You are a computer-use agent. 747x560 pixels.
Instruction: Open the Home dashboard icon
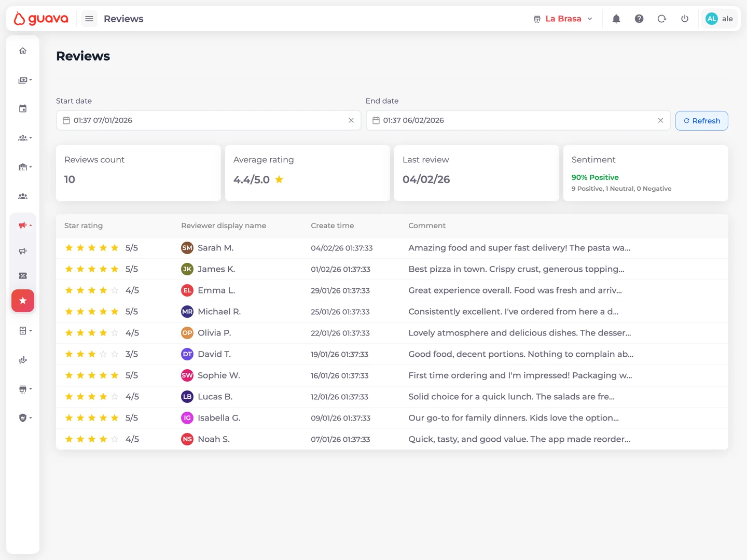(23, 50)
